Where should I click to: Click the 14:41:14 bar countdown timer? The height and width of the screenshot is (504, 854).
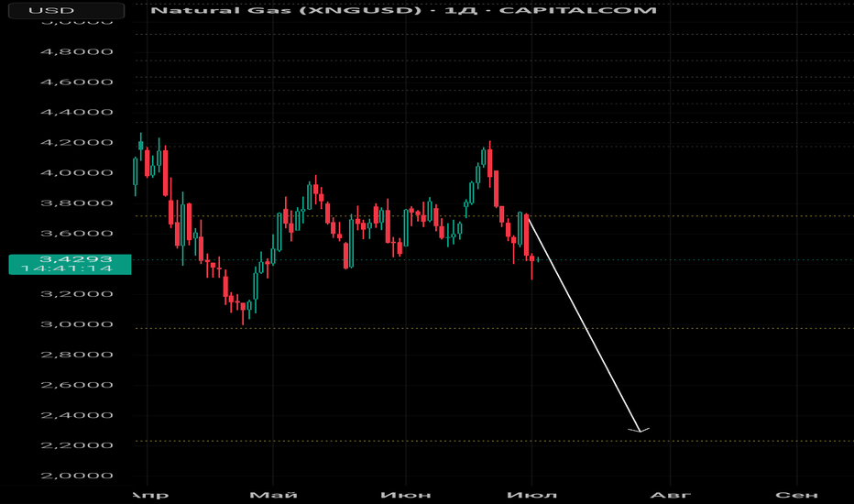pyautogui.click(x=67, y=268)
